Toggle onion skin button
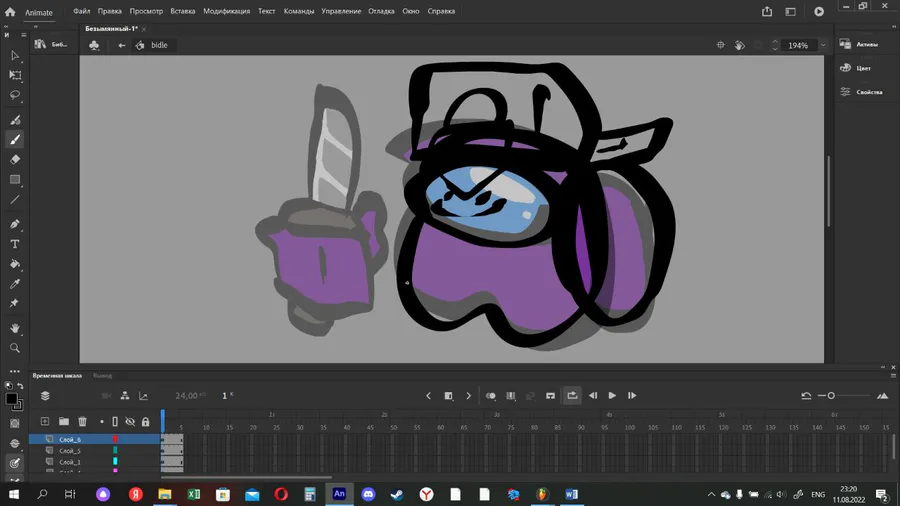This screenshot has height=506, width=900. [x=491, y=395]
